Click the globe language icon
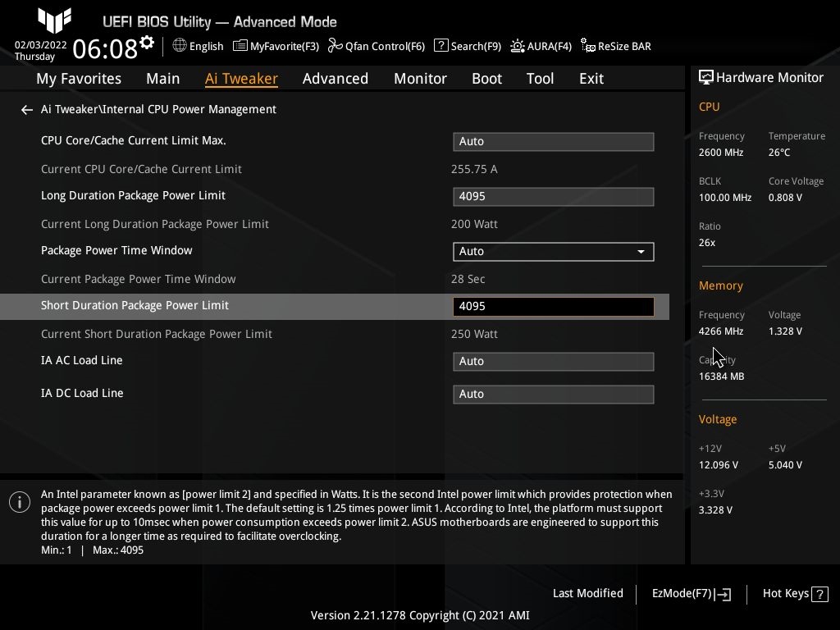Image resolution: width=840 pixels, height=630 pixels. click(180, 46)
